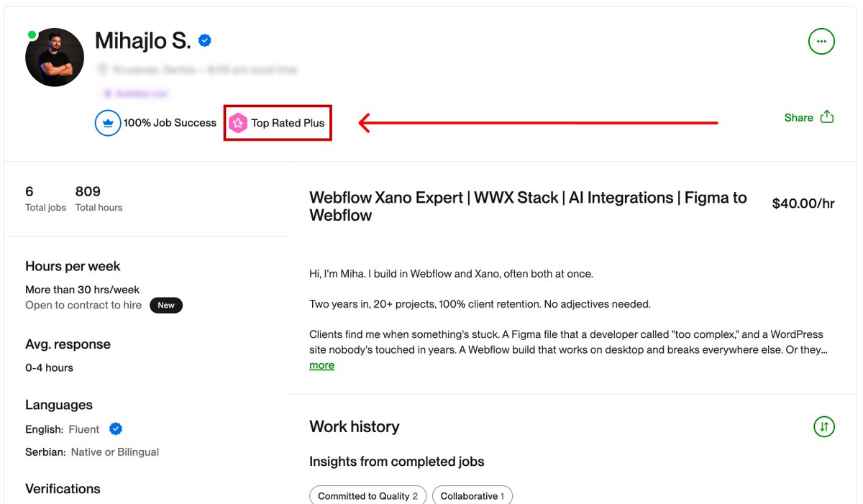This screenshot has height=504, width=863.
Task: Expand profile overview with the more link
Action: point(321,365)
